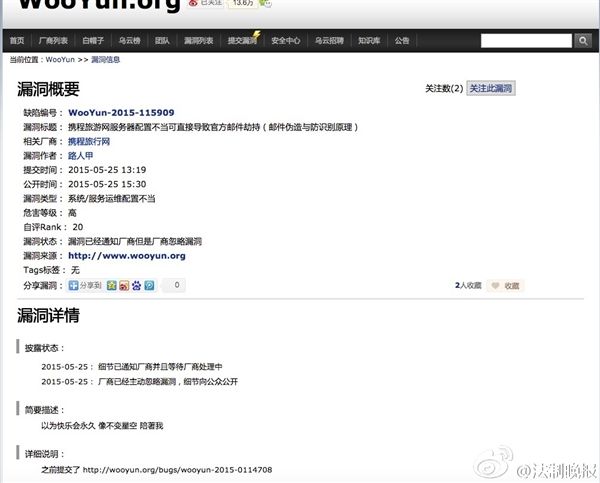Click the 关注此漏洞 follow button
Image resolution: width=600 pixels, height=483 pixels.
(x=491, y=88)
